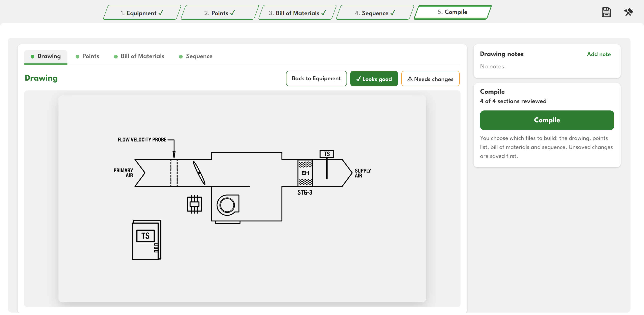644x315 pixels.
Task: Click the Drawing notes heading
Action: point(502,54)
